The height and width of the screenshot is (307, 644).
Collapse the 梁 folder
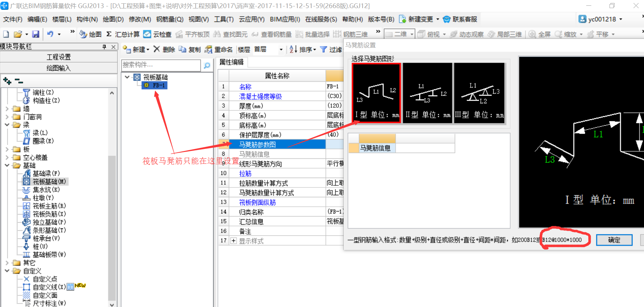pyautogui.click(x=7, y=125)
